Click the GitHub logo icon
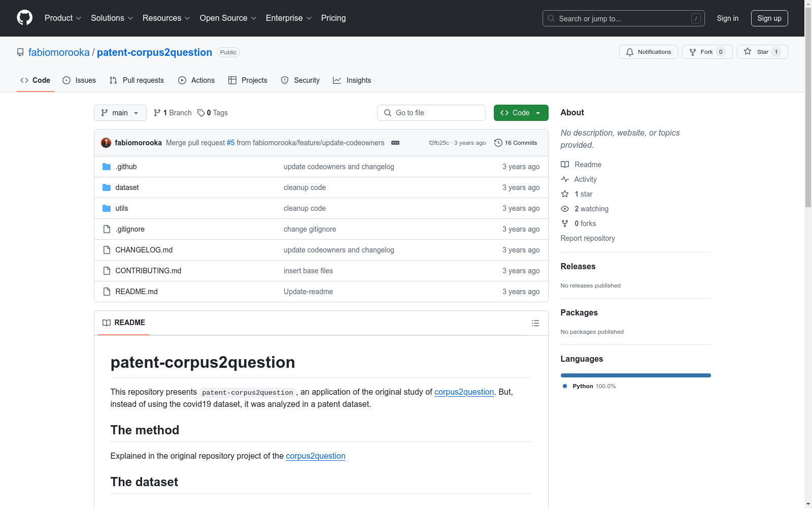812x508 pixels. pyautogui.click(x=24, y=18)
